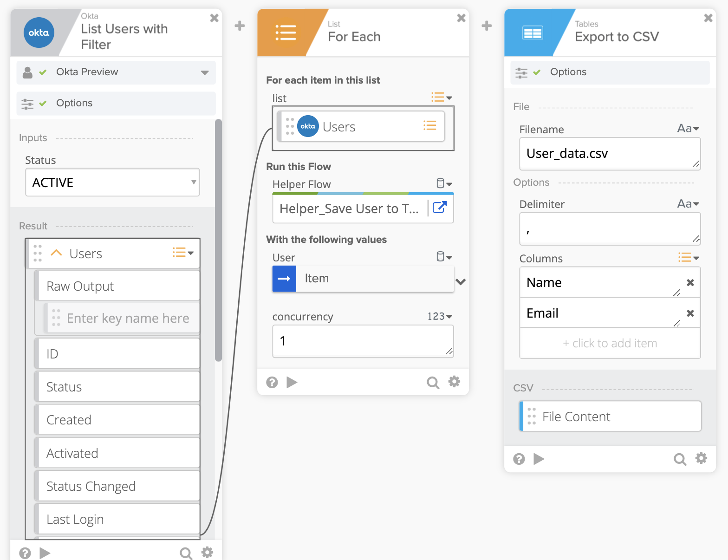Add a card after List Users with Filter

(x=240, y=26)
